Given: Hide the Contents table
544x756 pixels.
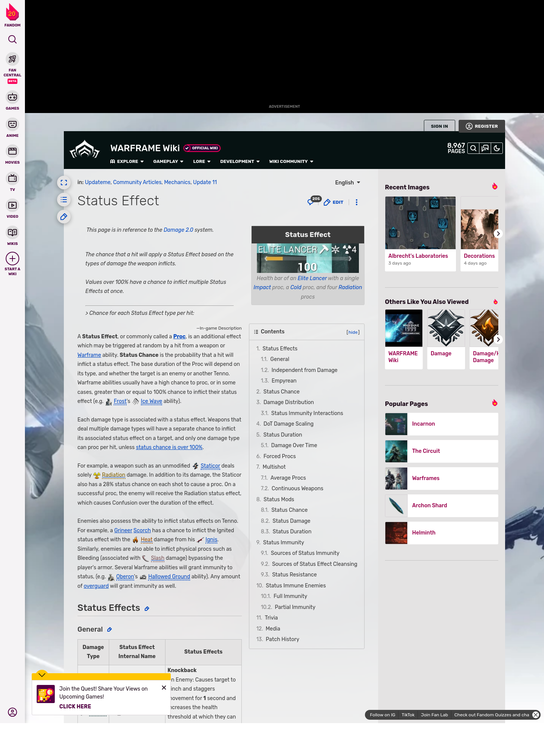Looking at the screenshot, I should click(x=353, y=332).
